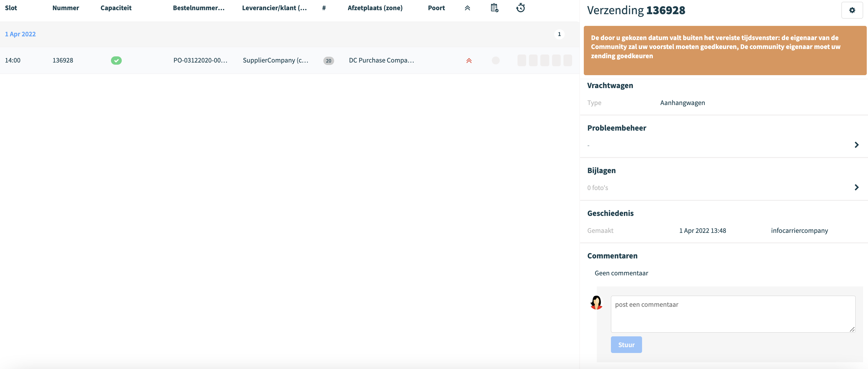Sort by the Slot column header
Image resolution: width=868 pixels, height=369 pixels.
click(11, 8)
